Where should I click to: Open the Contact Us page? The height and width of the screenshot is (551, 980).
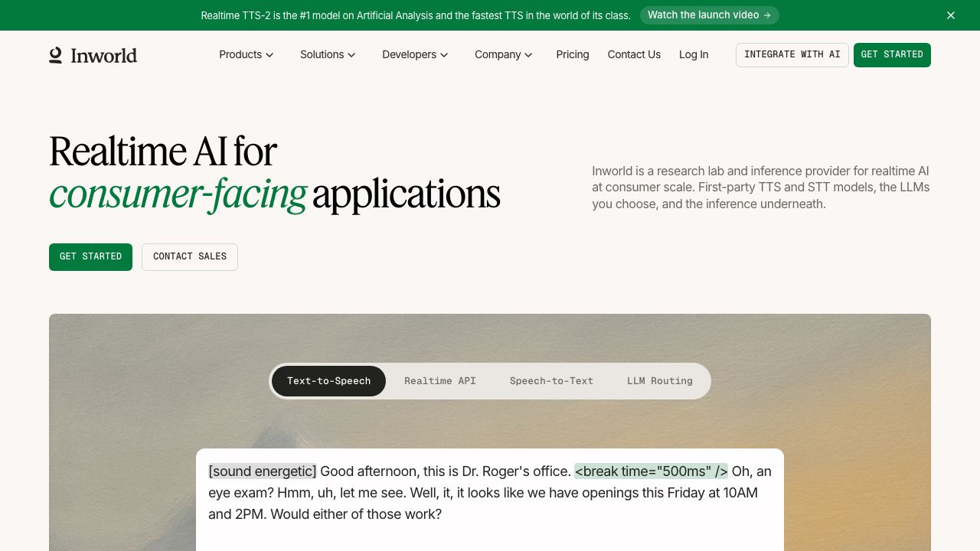(634, 55)
